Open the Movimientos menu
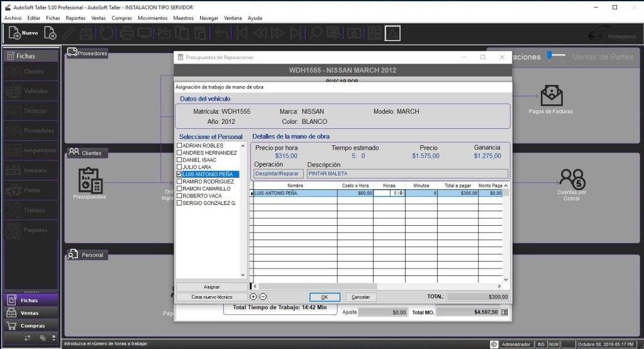 tap(152, 18)
